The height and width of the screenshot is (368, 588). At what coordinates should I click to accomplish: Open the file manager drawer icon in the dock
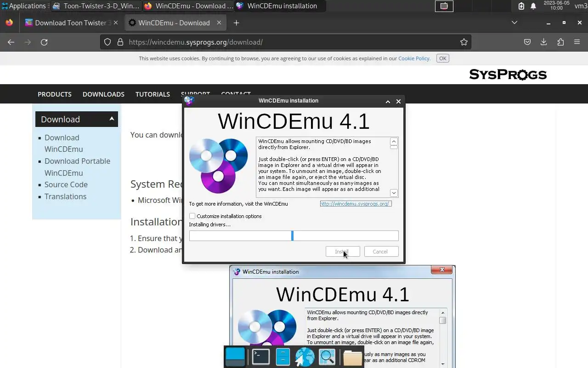coord(283,356)
